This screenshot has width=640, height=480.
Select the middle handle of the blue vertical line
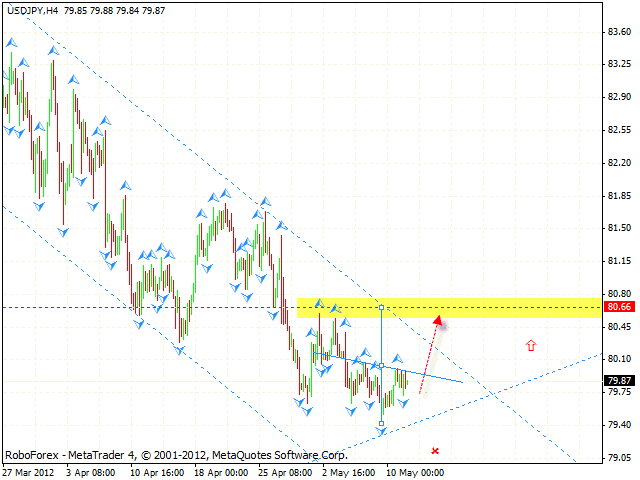[382, 366]
